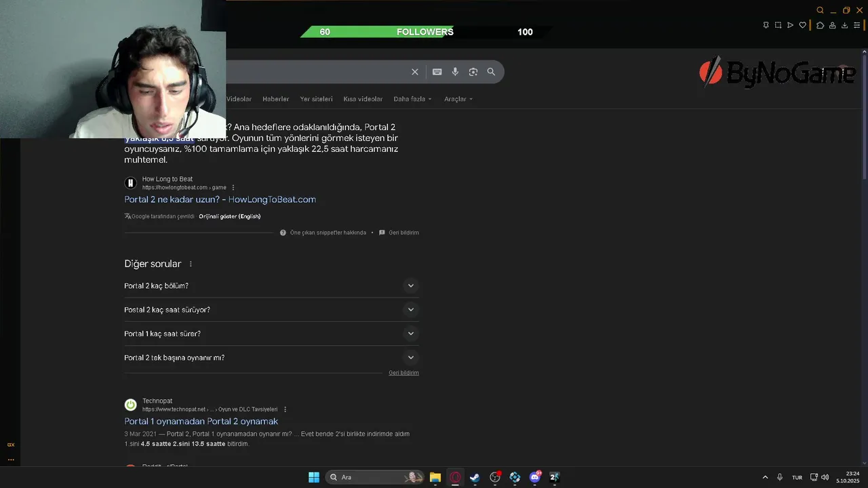Image resolution: width=868 pixels, height=488 pixels.
Task: Open Diğer sorular three-dot options
Action: click(191, 264)
